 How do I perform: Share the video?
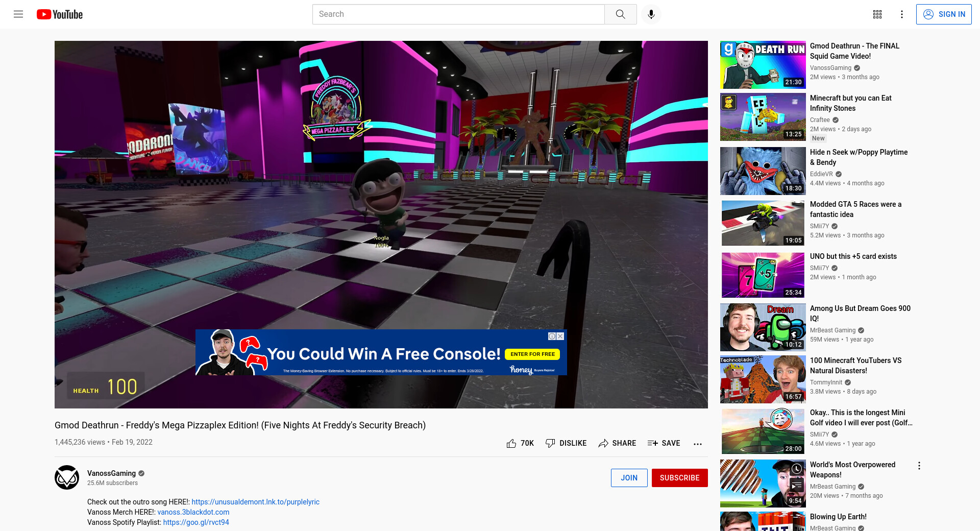click(617, 443)
